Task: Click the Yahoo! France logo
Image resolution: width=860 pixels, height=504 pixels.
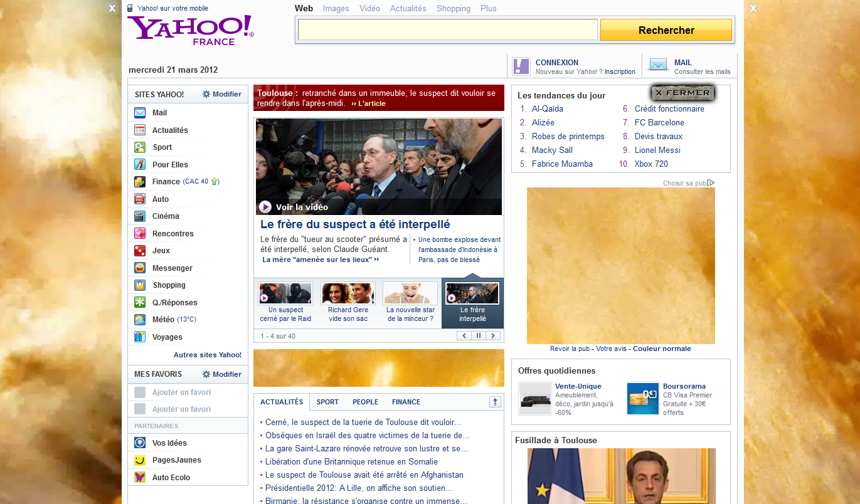Action: (x=191, y=30)
